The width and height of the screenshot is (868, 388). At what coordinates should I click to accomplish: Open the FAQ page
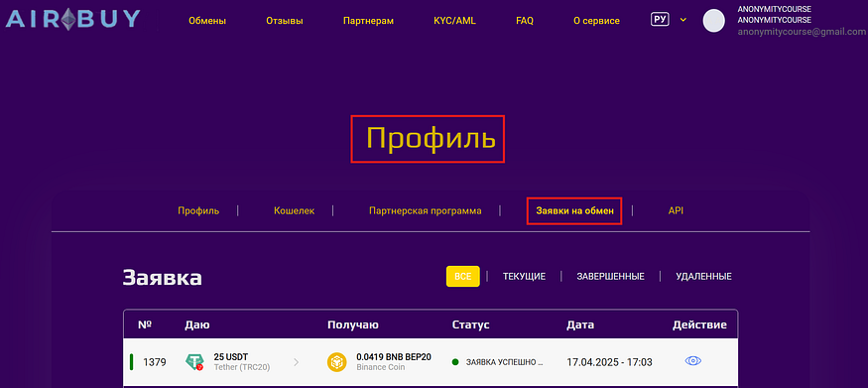(x=524, y=21)
